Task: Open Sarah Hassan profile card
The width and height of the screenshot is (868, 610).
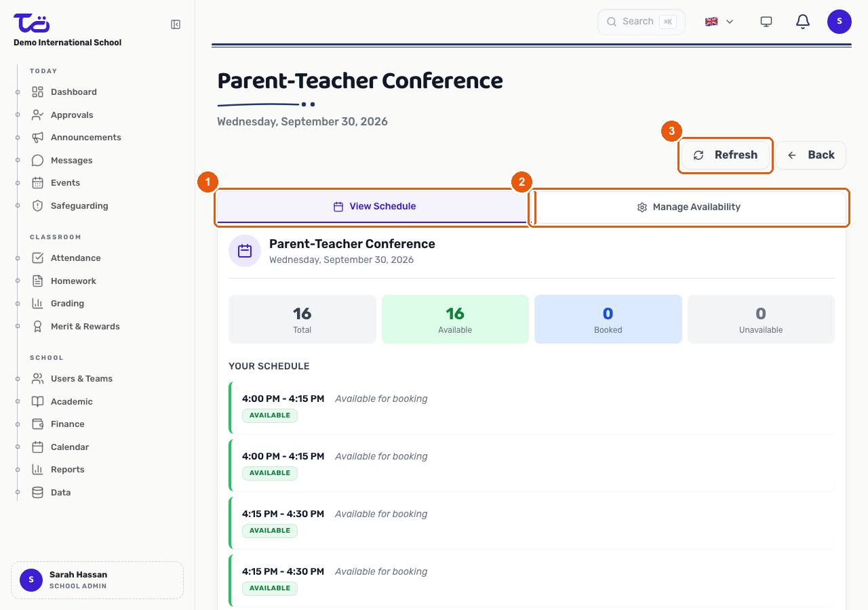Action: click(97, 580)
